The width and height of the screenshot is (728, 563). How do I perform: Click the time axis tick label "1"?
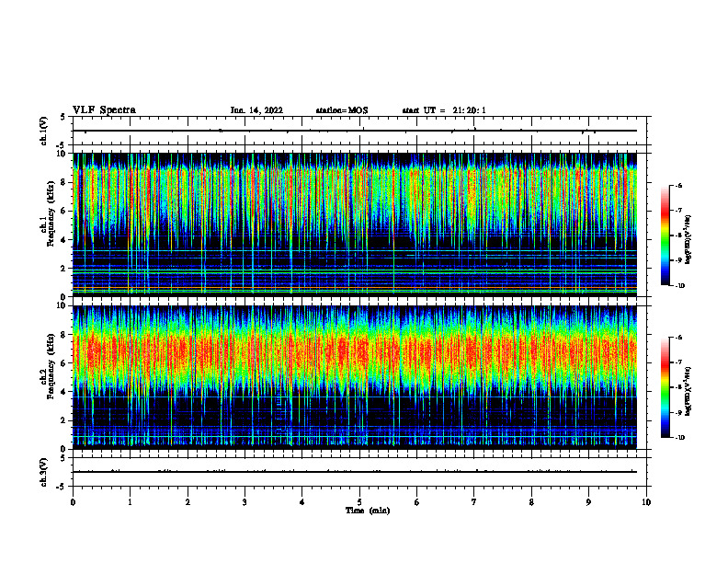point(130,502)
